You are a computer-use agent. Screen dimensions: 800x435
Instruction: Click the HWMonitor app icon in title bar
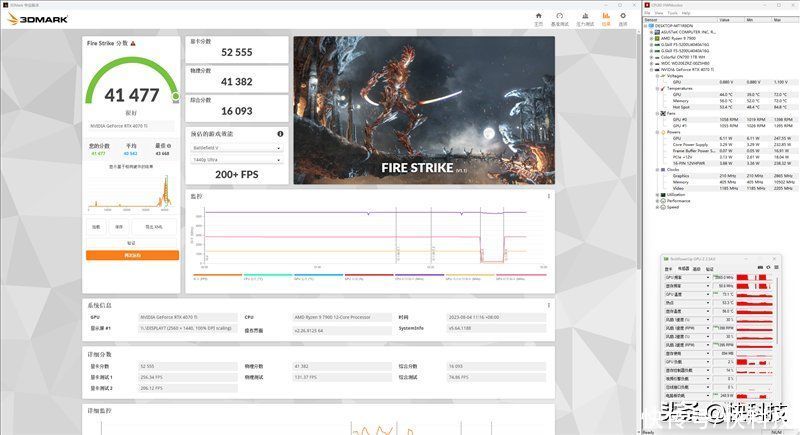click(x=647, y=5)
